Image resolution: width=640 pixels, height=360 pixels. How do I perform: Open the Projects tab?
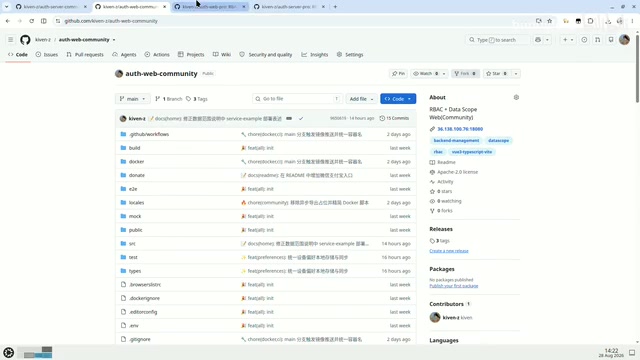[191, 54]
